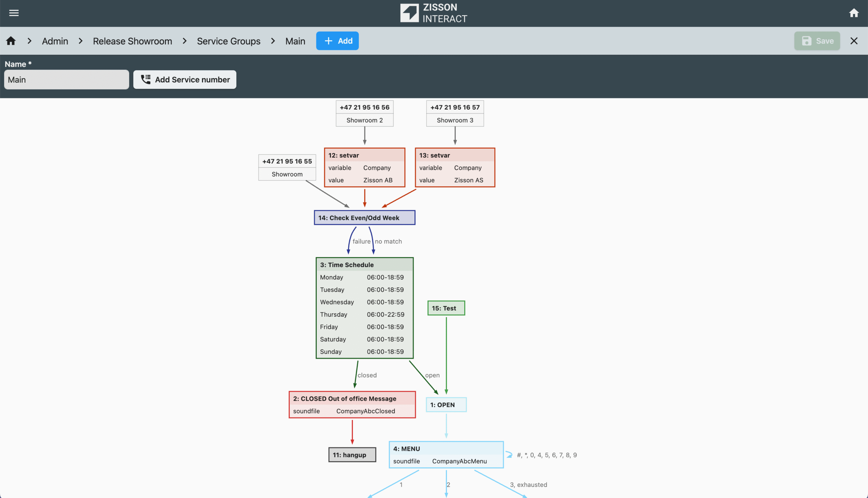The width and height of the screenshot is (868, 498).
Task: Click Add Service number button
Action: 185,80
